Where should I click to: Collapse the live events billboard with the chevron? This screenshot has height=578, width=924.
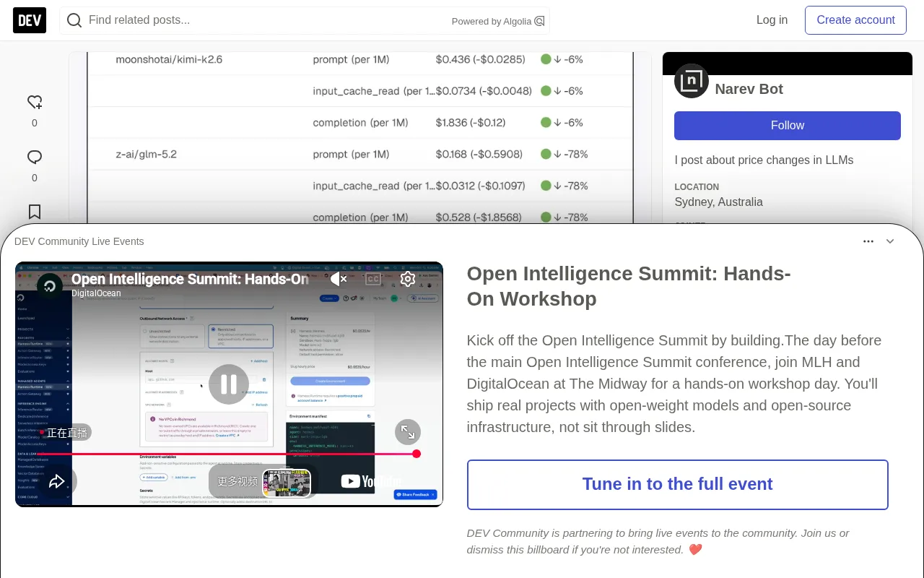pyautogui.click(x=890, y=241)
